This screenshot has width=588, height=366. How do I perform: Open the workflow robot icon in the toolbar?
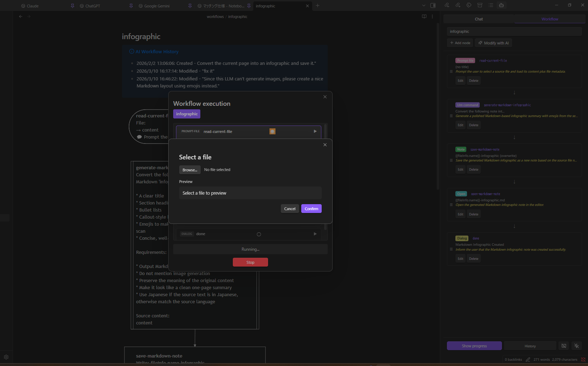[x=501, y=5]
